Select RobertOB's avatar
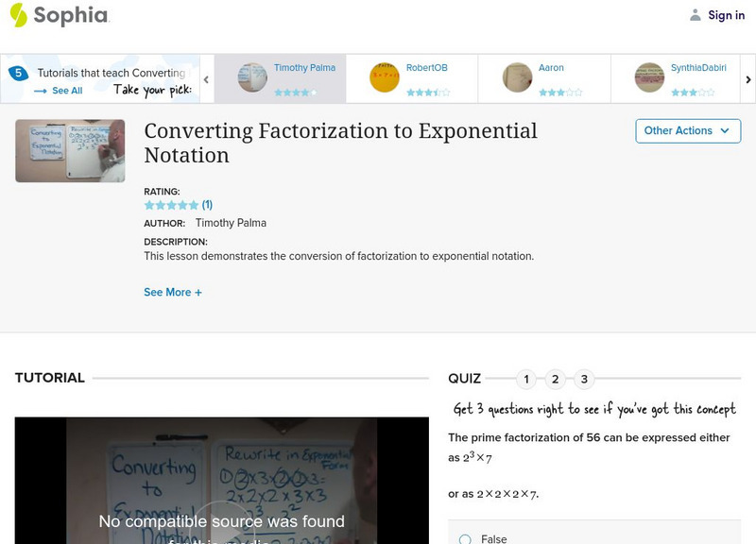Viewport: 756px width, 544px height. [385, 76]
